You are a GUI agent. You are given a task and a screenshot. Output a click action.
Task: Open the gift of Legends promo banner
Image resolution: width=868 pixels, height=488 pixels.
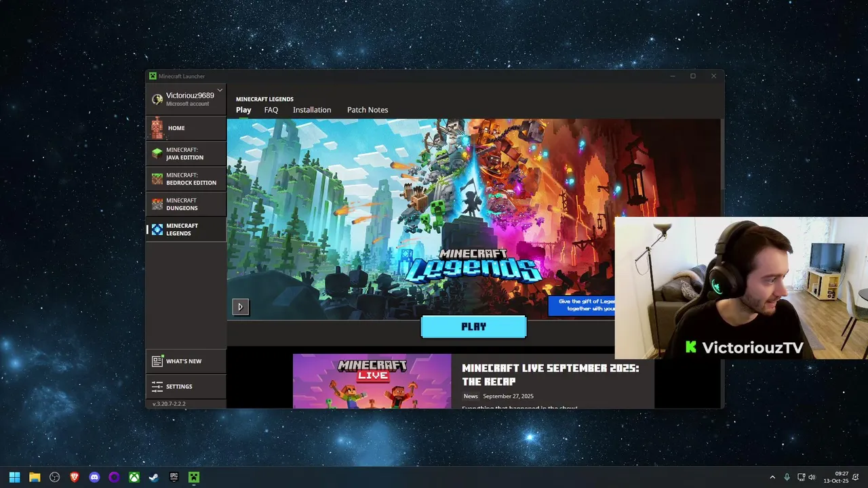[x=582, y=305]
